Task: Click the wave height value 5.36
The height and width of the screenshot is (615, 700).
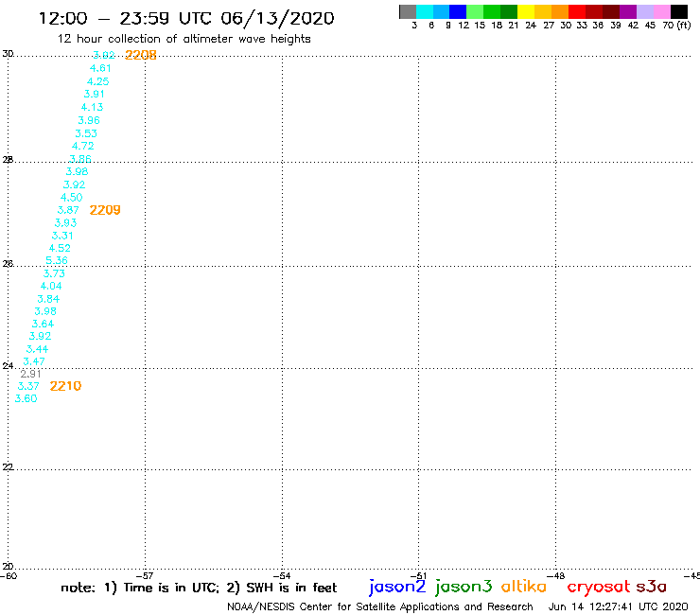Action: (x=57, y=260)
